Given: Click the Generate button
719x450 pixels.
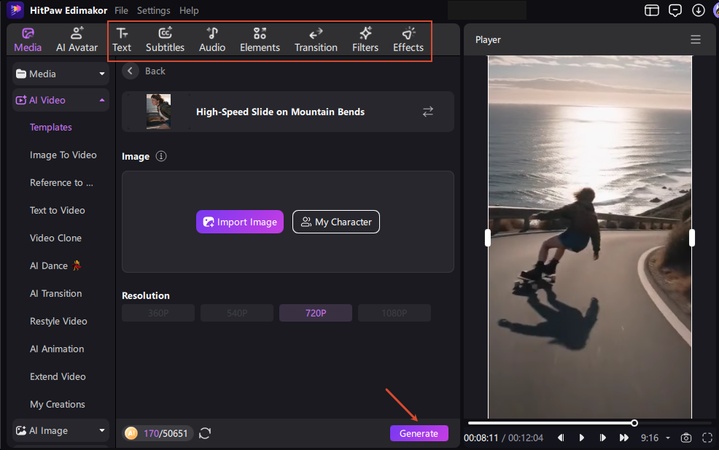Looking at the screenshot, I should pos(419,433).
